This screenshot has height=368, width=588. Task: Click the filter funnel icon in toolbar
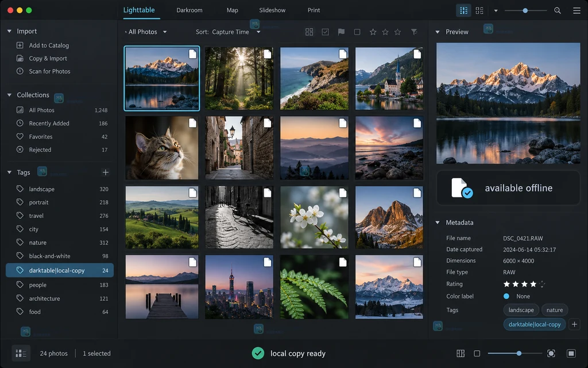coord(414,32)
